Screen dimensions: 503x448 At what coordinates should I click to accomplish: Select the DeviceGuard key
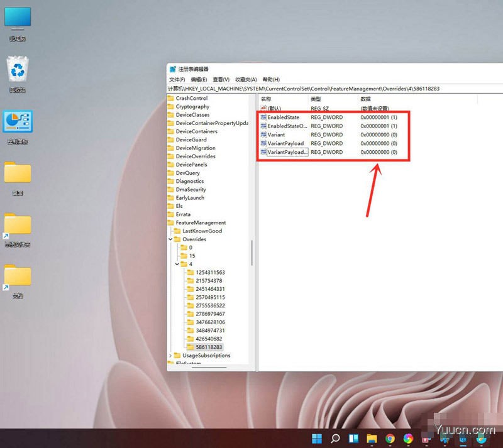[191, 140]
